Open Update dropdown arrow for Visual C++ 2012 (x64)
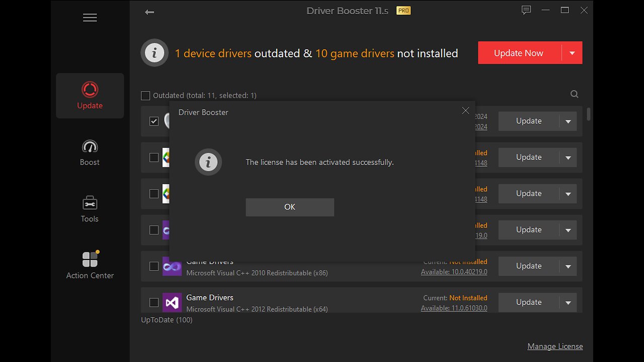 pos(568,302)
